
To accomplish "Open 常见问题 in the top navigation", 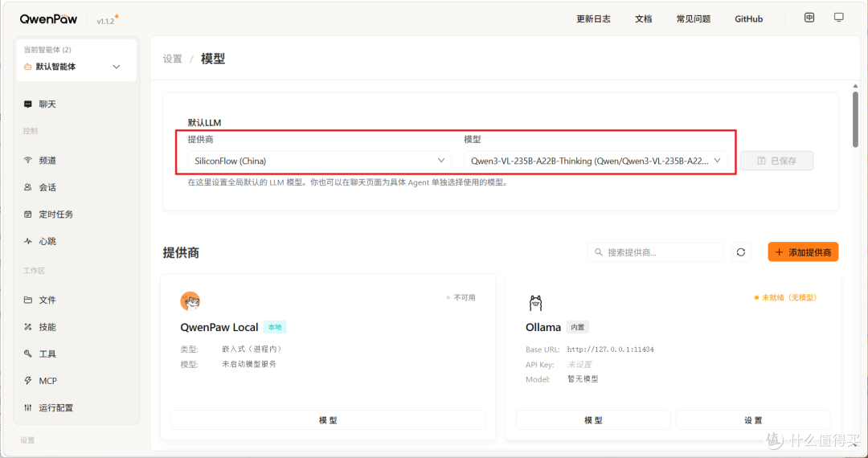I will coord(693,18).
